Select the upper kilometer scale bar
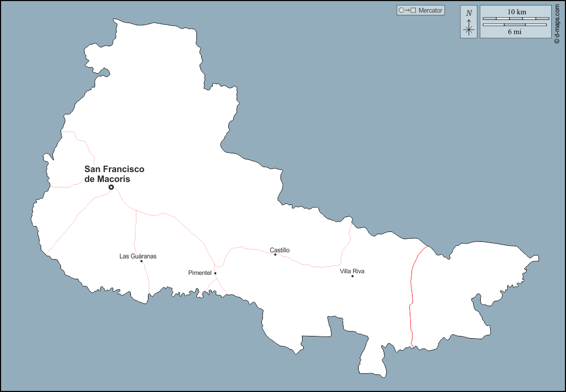 515,19
